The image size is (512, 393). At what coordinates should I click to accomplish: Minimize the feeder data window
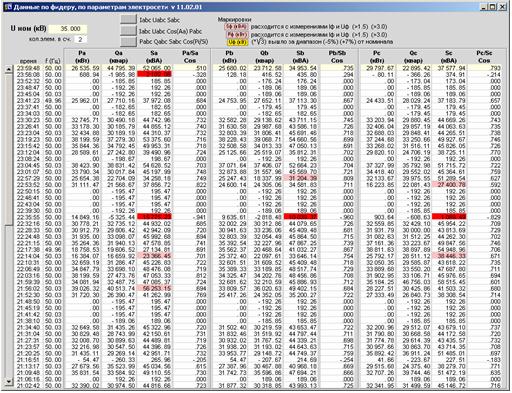(x=484, y=7)
